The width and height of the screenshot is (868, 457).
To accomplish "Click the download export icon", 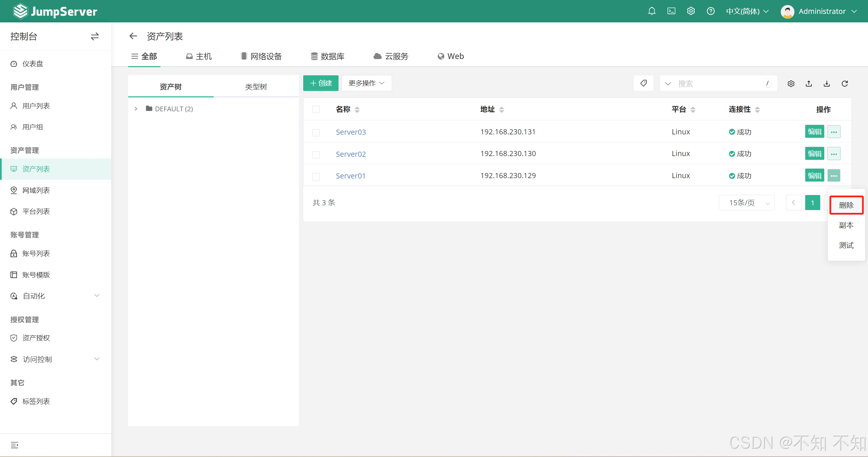I will pos(827,83).
